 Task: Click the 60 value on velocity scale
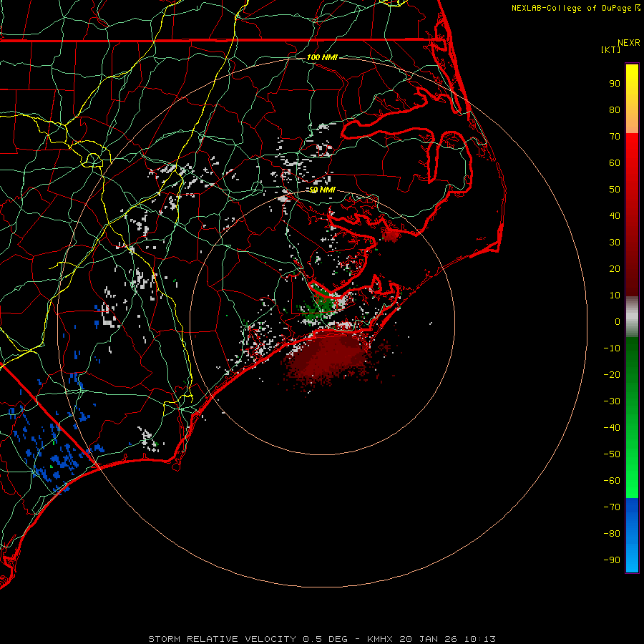[615, 163]
